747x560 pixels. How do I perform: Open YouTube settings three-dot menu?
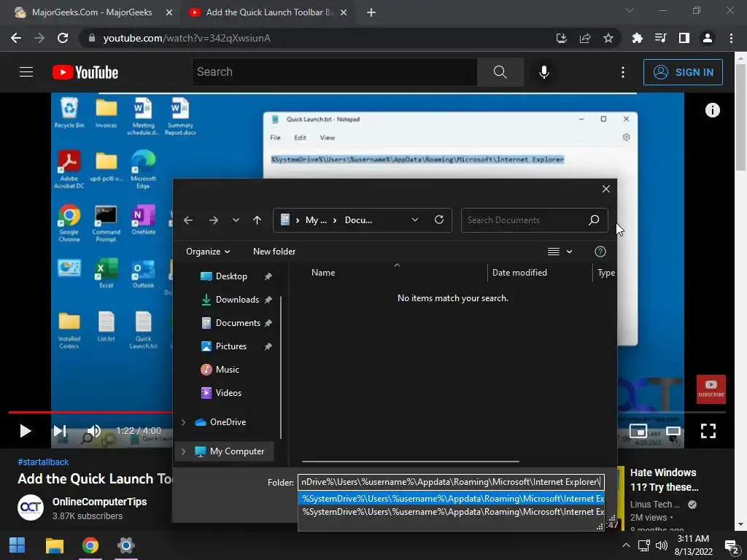coord(623,72)
